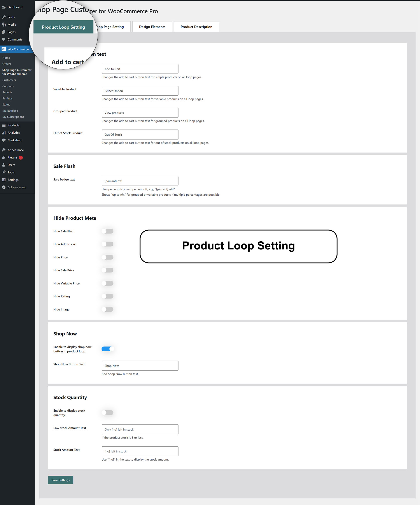Viewport: 420px width, 505px height.
Task: Click the Tools wrench icon
Action: click(x=4, y=172)
